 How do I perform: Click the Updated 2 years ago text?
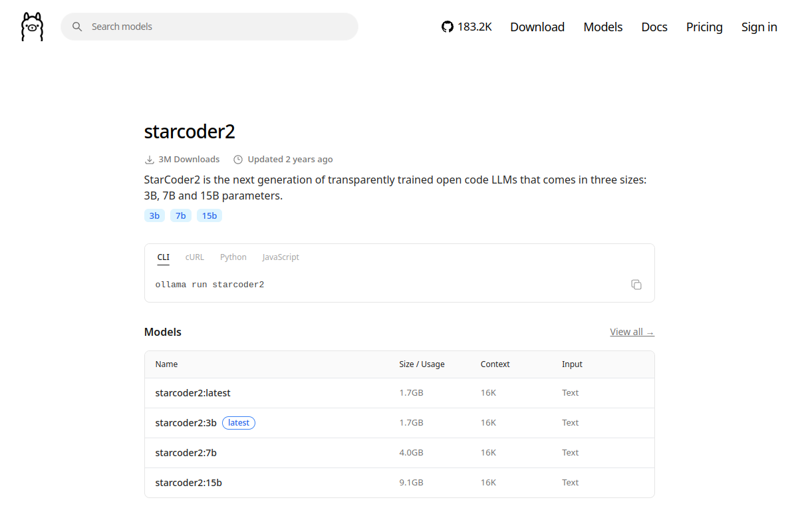click(x=290, y=160)
